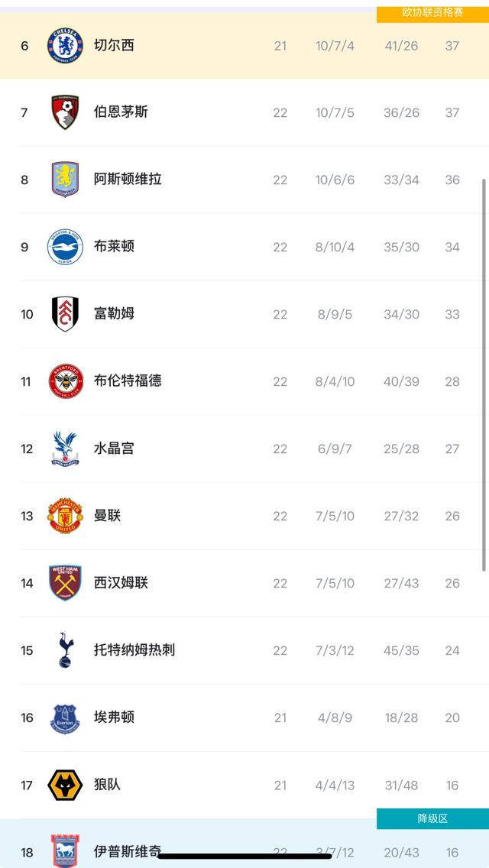Select team name 布伦特福德
Viewport: 489px width, 868px height.
point(128,381)
